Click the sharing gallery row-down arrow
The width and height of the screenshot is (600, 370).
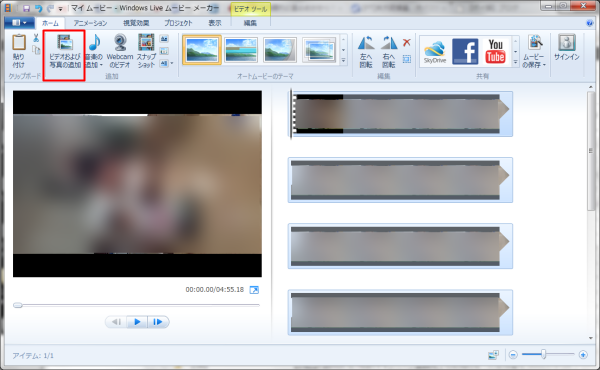515,51
